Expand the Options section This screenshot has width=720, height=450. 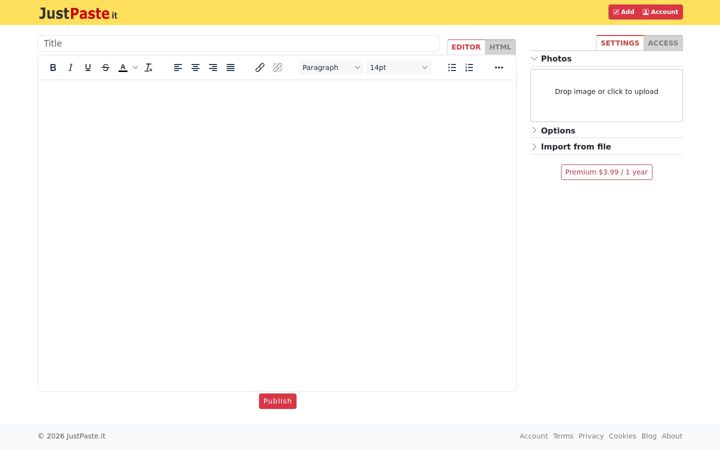coord(606,130)
